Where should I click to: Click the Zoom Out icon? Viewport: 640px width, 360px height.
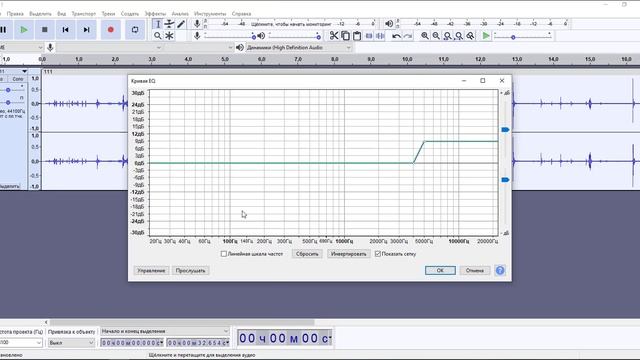436,36
